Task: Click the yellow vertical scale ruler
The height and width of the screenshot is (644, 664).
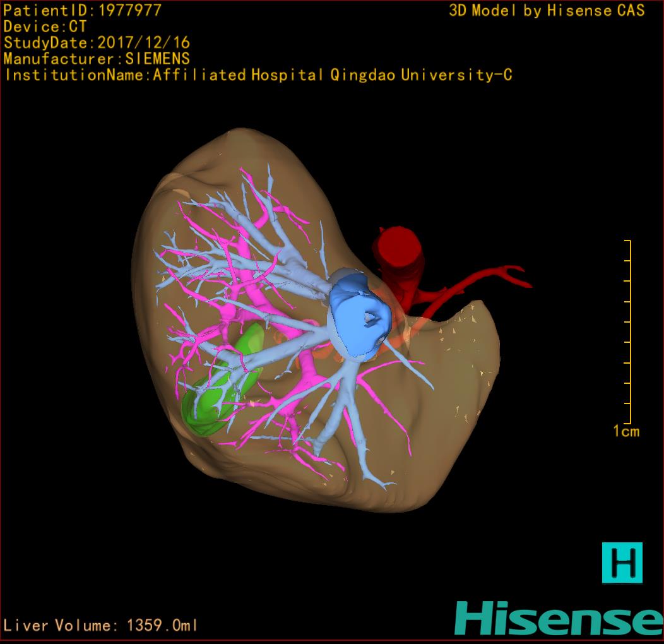Action: [x=629, y=331]
